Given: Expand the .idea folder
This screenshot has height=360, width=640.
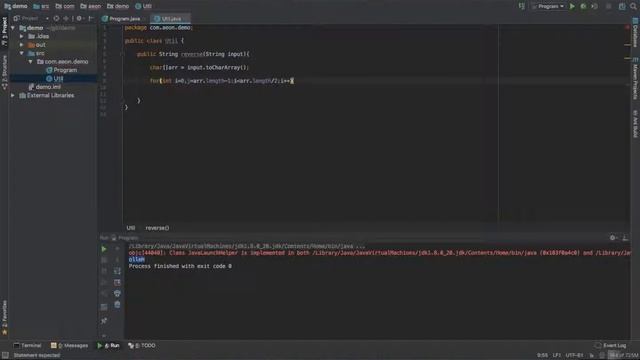Looking at the screenshot, I should [x=22, y=36].
